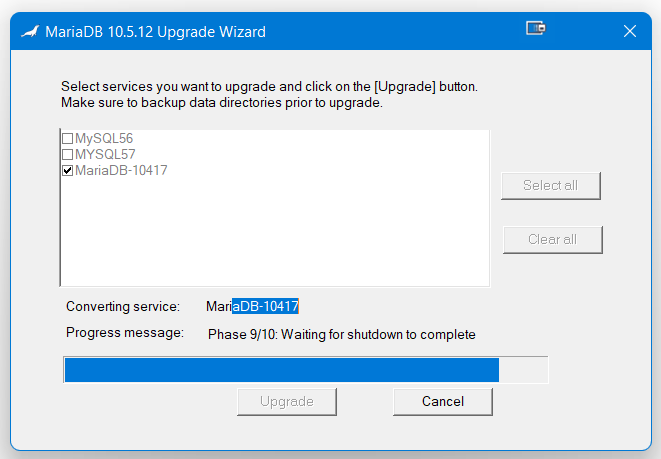Click the unfilled end of the progress bar
This screenshot has height=459, width=661.
tap(523, 370)
